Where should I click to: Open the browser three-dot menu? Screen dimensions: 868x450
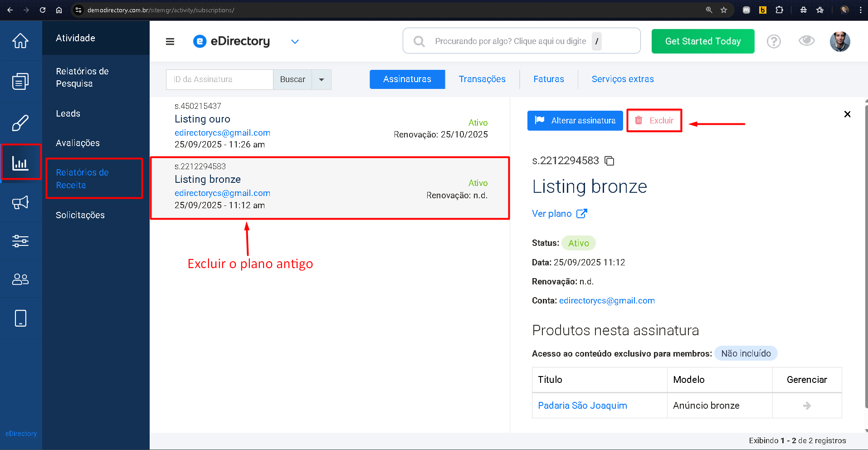pos(860,10)
